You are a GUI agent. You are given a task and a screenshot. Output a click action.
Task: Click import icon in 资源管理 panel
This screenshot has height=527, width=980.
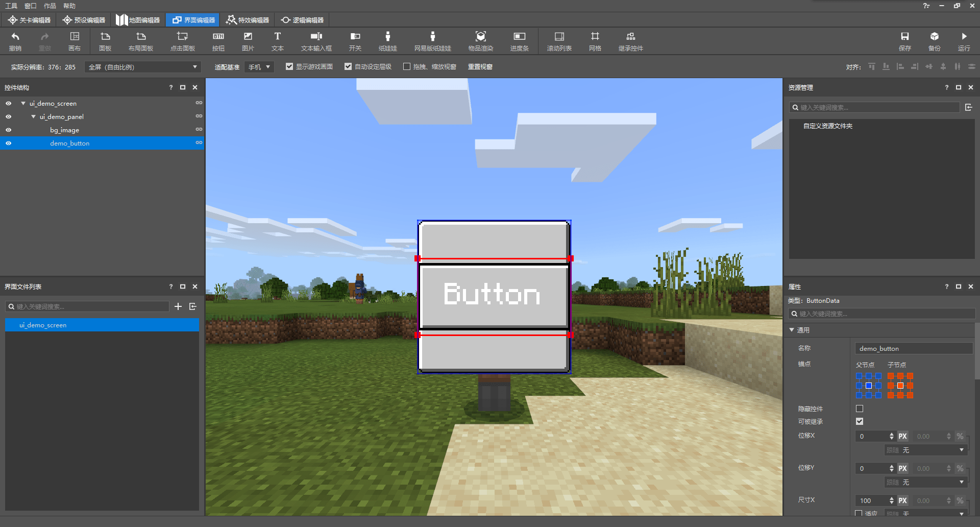[x=969, y=107]
